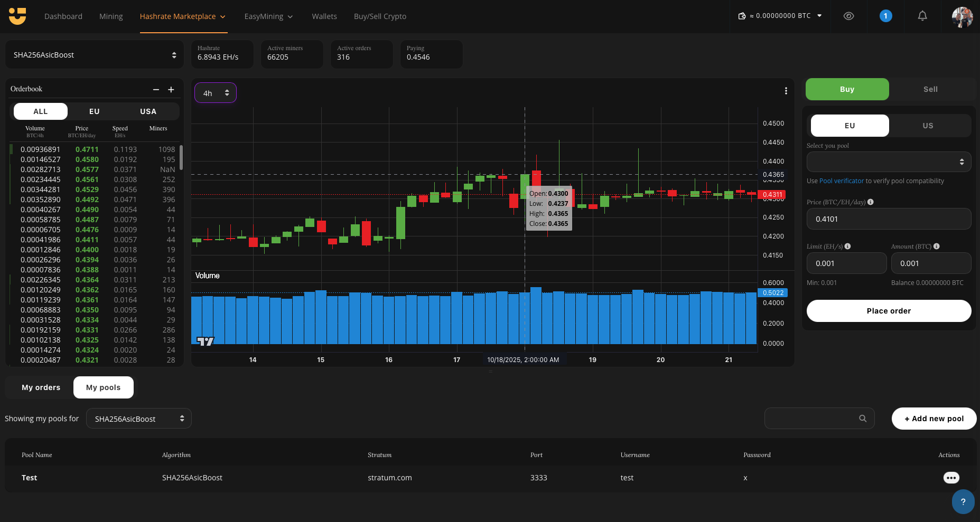This screenshot has width=980, height=522.
Task: Filter the orderbook by USA
Action: point(148,111)
